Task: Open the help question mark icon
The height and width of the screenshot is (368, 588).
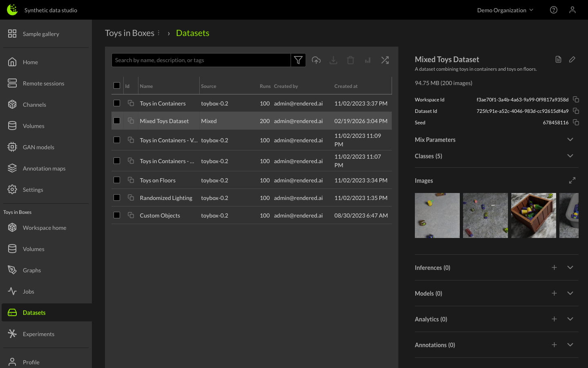Action: click(x=553, y=10)
